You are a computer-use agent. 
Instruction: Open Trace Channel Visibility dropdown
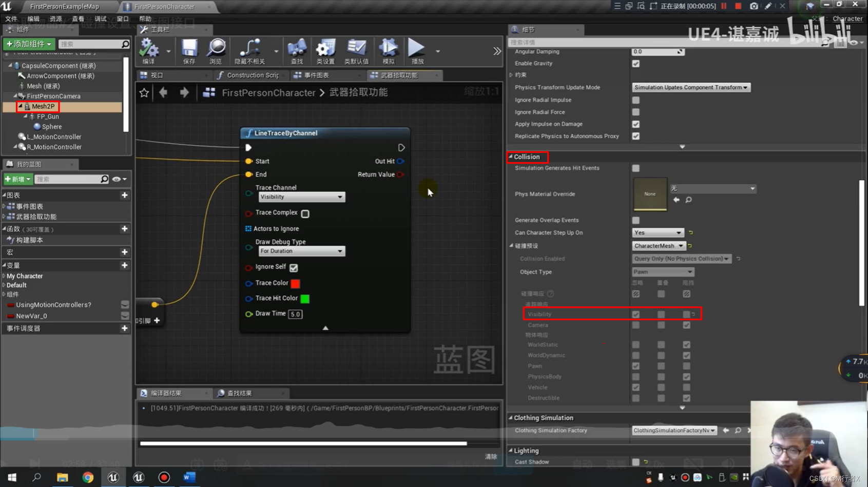coord(301,197)
